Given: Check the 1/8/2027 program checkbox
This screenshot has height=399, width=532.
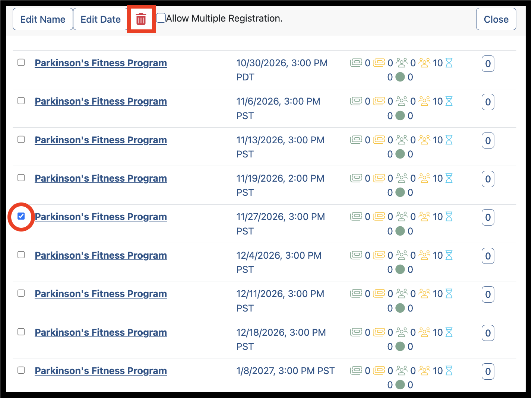Looking at the screenshot, I should click(x=21, y=370).
